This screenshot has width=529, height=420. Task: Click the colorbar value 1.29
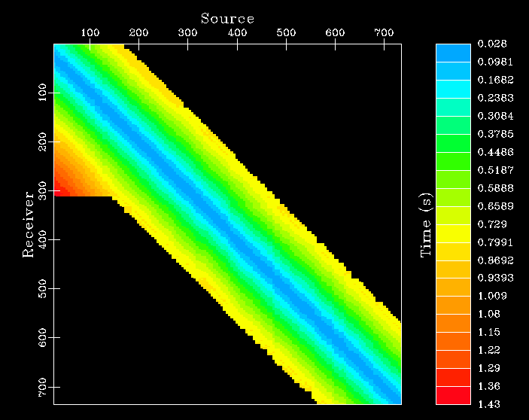489,368
